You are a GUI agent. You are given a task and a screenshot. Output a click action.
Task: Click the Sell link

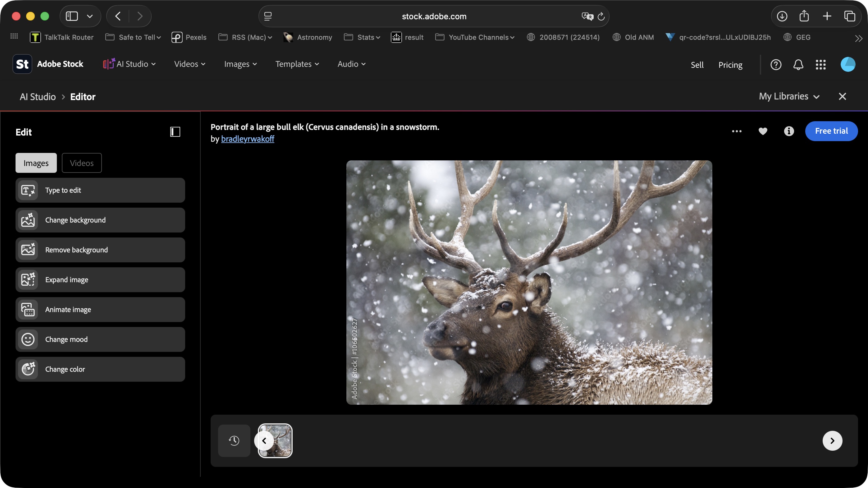(697, 65)
